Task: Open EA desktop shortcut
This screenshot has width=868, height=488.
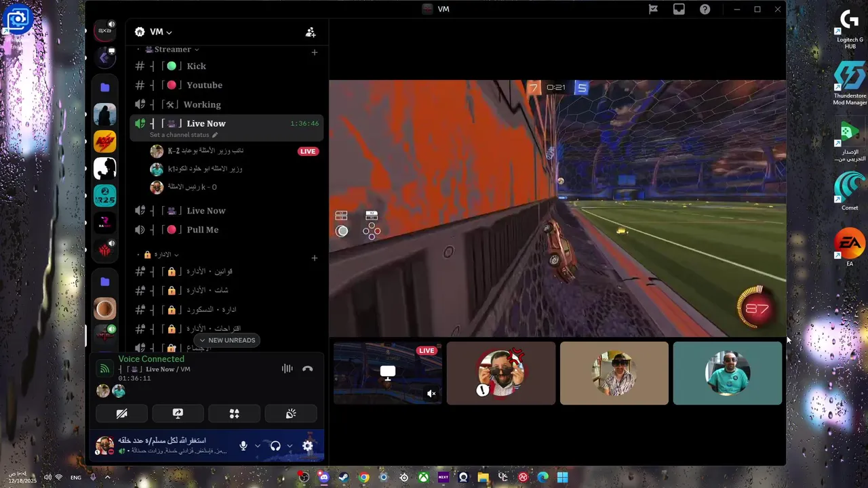Action: tap(850, 247)
